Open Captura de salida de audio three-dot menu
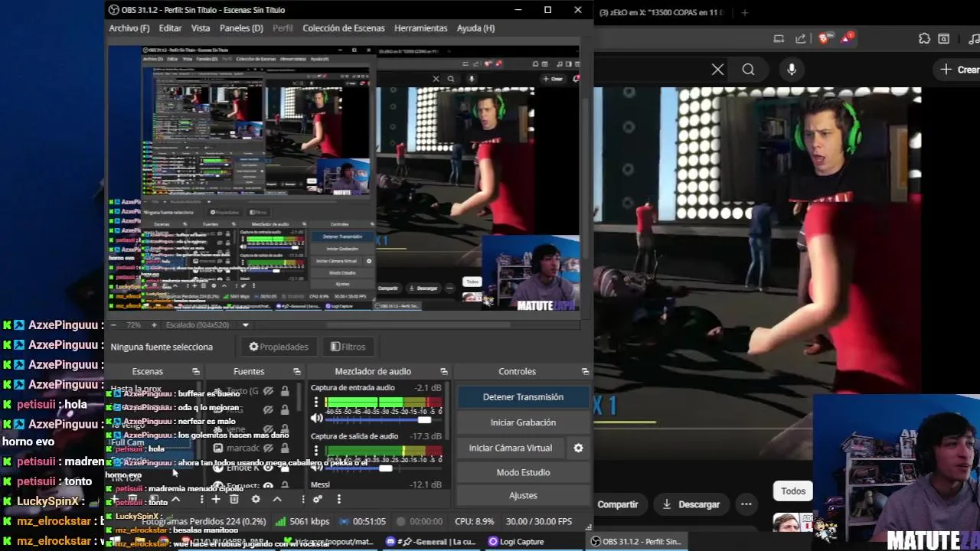This screenshot has width=980, height=551. point(315,450)
